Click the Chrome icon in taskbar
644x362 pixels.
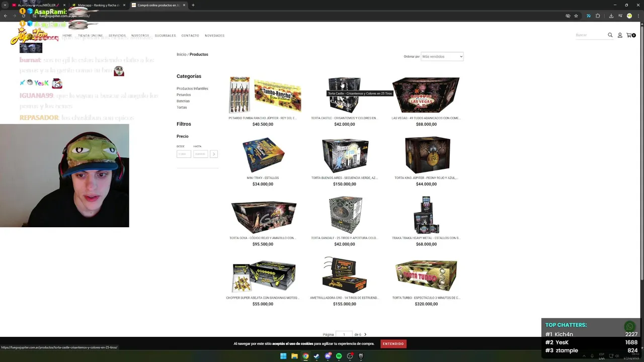(x=305, y=356)
